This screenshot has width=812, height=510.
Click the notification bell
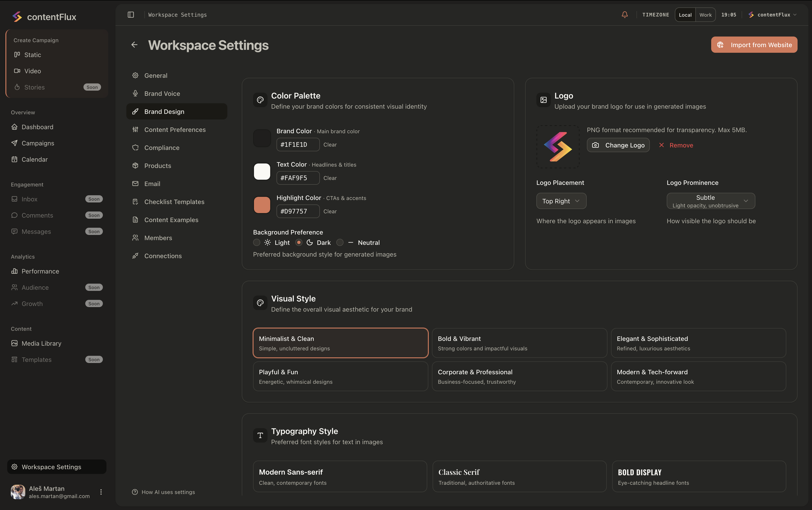624,14
